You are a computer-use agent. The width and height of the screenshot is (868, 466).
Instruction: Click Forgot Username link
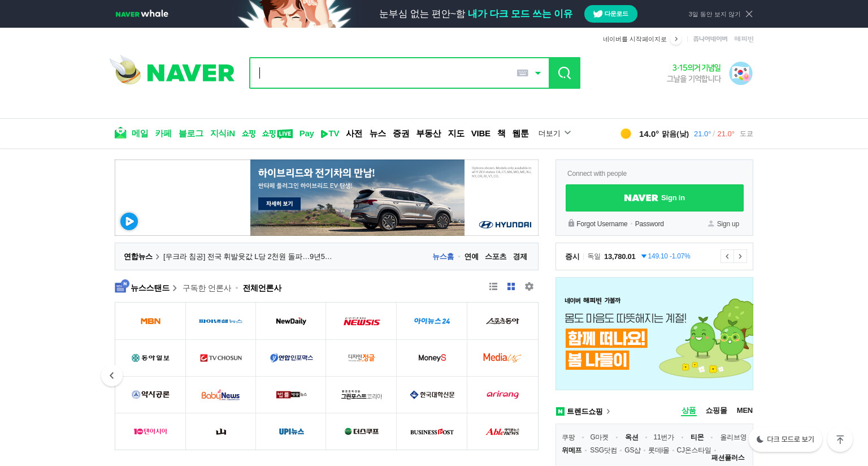(602, 224)
